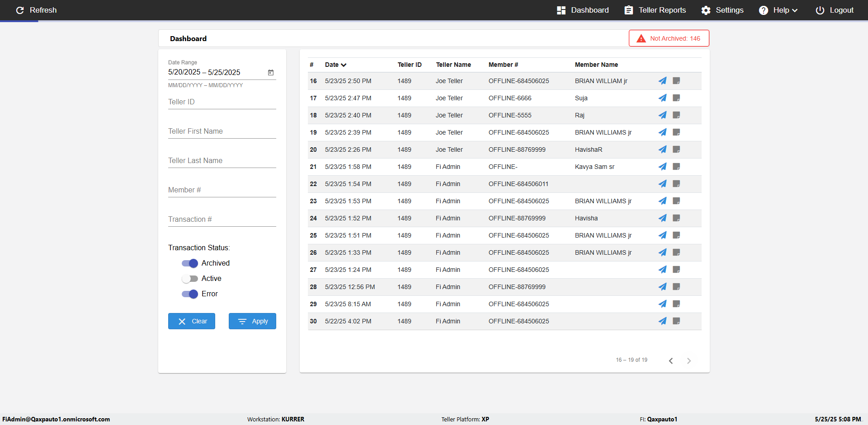Open the date range calendar picker icon

tap(271, 72)
